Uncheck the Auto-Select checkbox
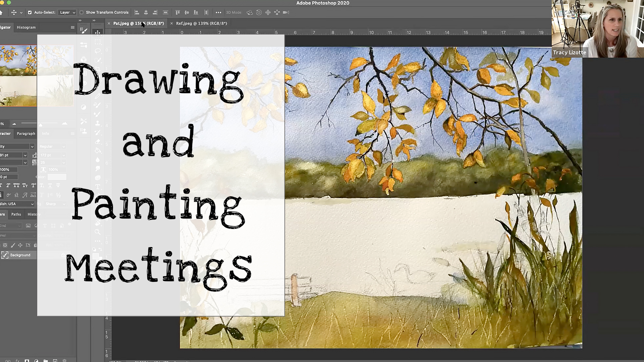Viewport: 644px width, 362px height. point(30,12)
